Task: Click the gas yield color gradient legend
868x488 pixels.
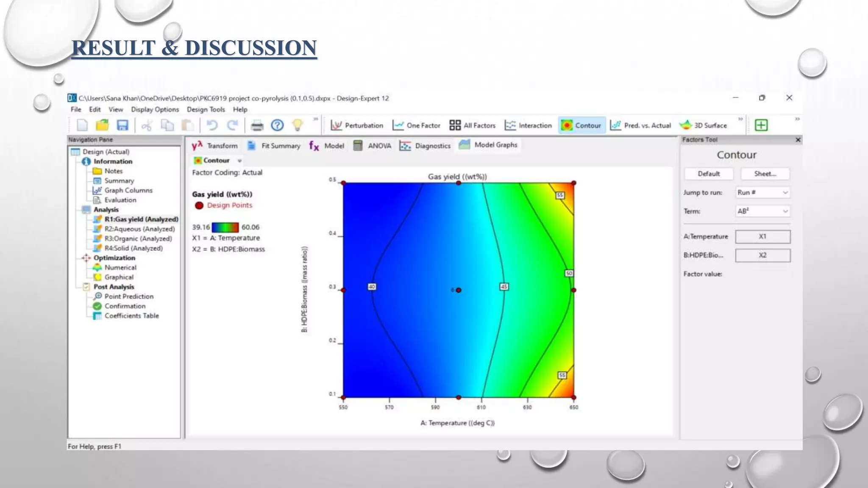Action: pyautogui.click(x=225, y=227)
